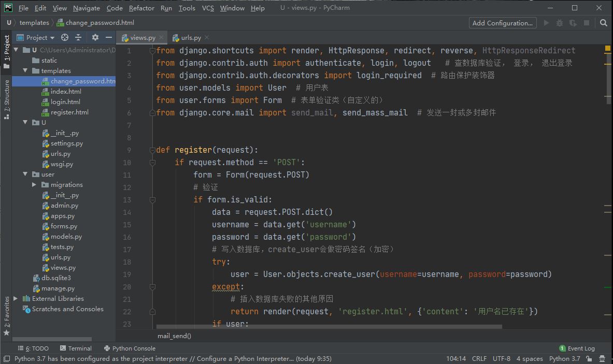The image size is (613, 364).
Task: Click Add Configuration button
Action: point(502,23)
